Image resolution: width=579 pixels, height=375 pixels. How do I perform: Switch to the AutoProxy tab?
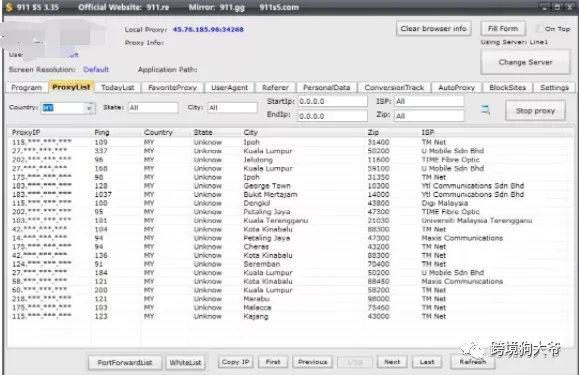click(456, 87)
